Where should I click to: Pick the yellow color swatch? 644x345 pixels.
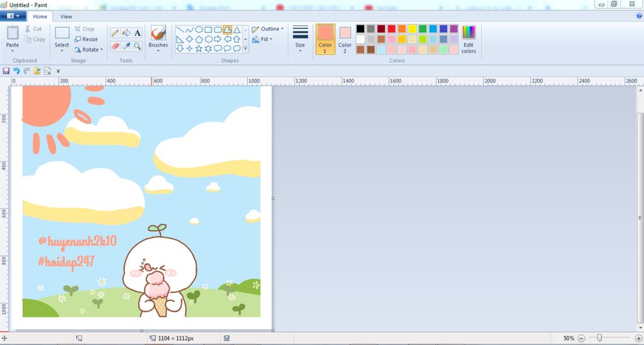(412, 29)
